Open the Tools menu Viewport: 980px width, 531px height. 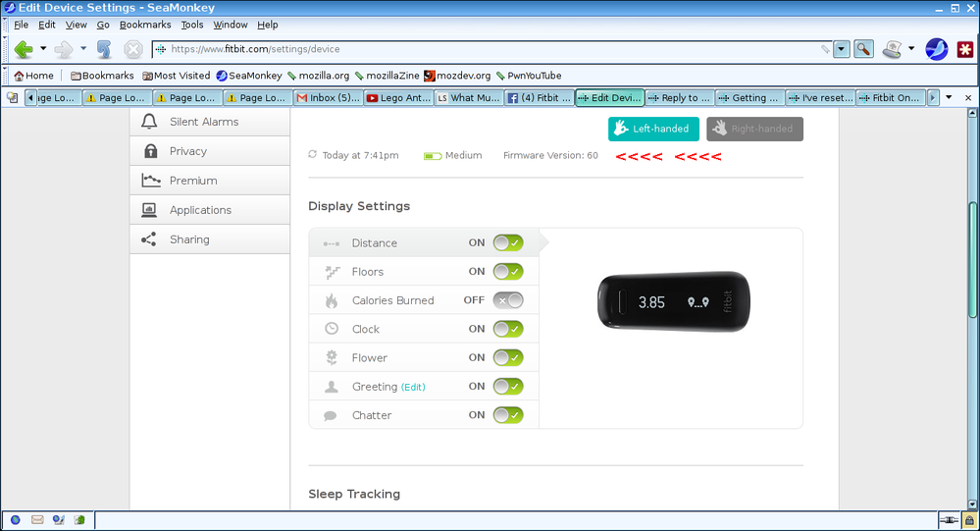pyautogui.click(x=192, y=25)
